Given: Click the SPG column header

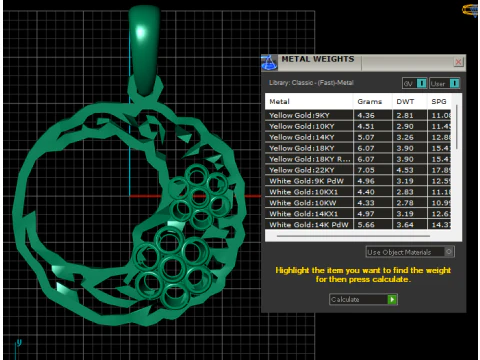Looking at the screenshot, I should [x=439, y=101].
